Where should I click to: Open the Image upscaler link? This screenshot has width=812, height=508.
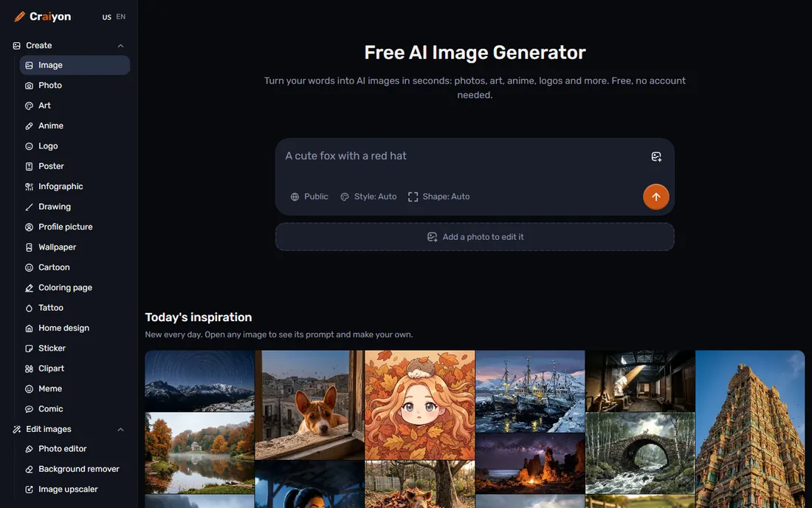pyautogui.click(x=75, y=490)
